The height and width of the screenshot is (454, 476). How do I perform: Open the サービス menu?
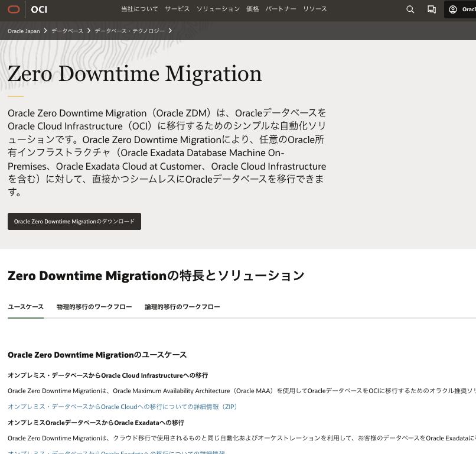[x=177, y=9]
